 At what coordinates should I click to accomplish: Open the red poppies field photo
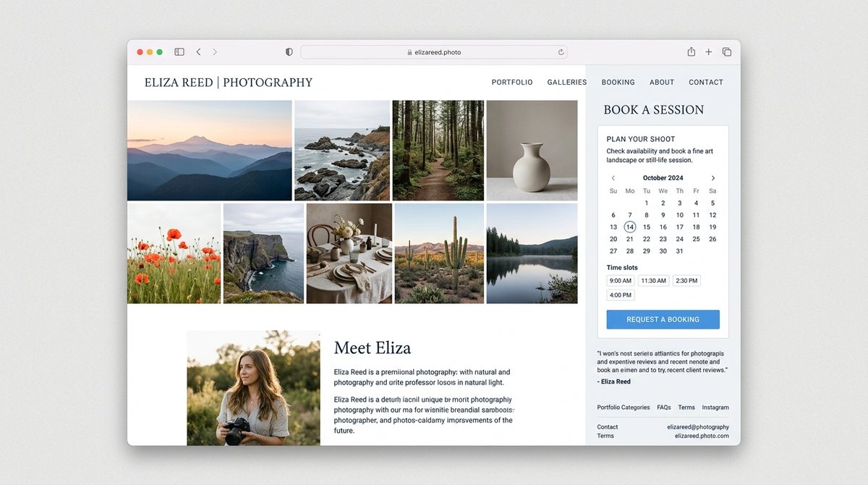[174, 253]
